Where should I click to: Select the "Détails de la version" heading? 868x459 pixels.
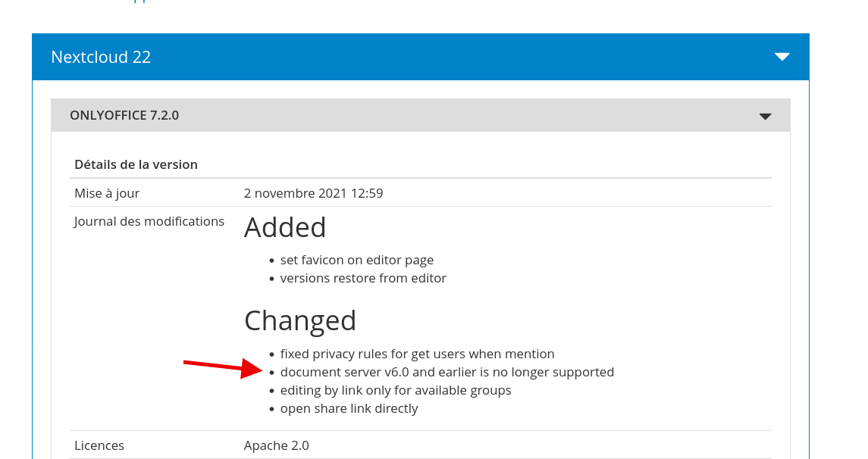pyautogui.click(x=136, y=164)
